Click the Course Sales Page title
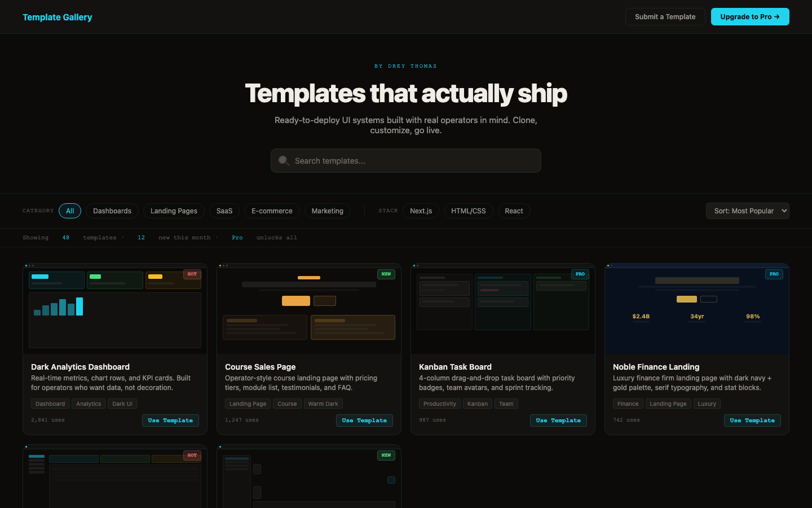 tap(260, 367)
